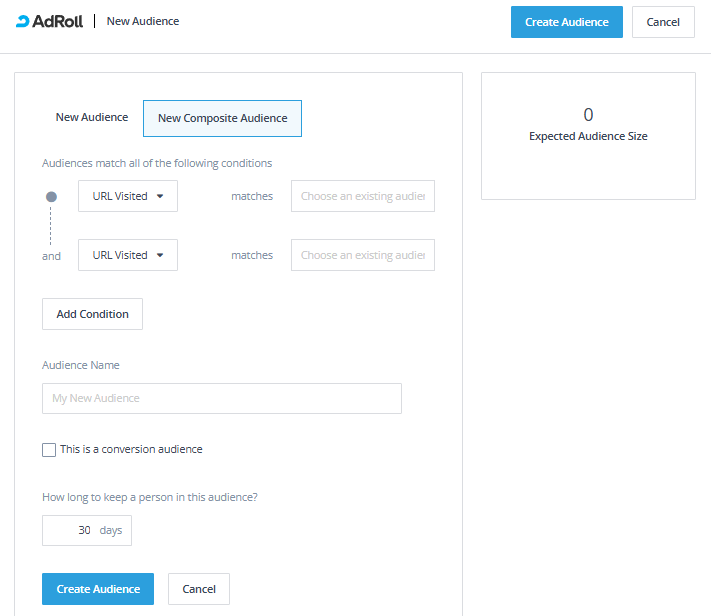Click the AdRoll logo
Image resolution: width=711 pixels, height=616 pixels.
(49, 21)
